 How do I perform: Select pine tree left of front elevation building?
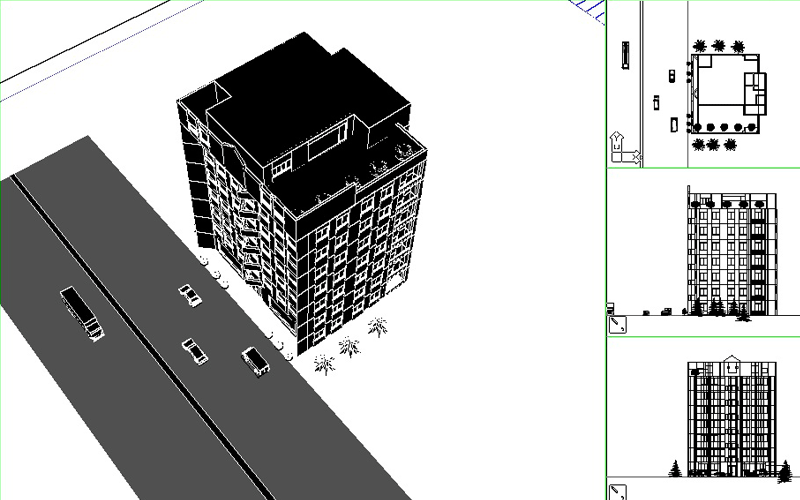click(x=676, y=468)
